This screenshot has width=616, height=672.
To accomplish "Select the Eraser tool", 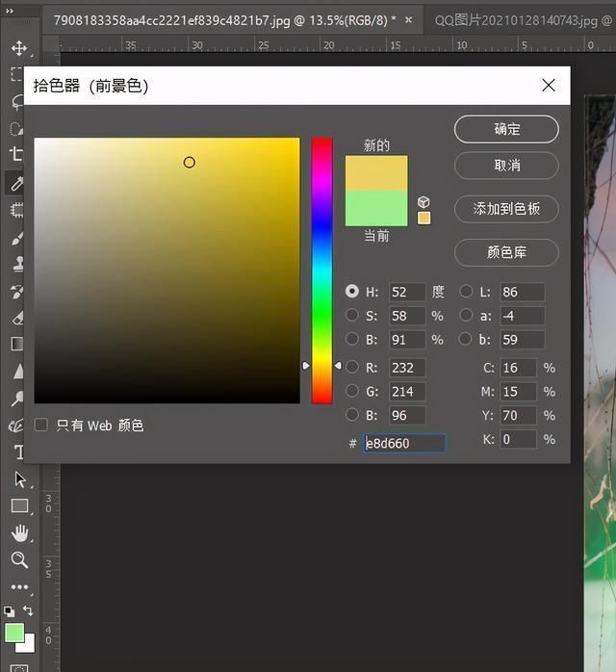I will coord(17,318).
